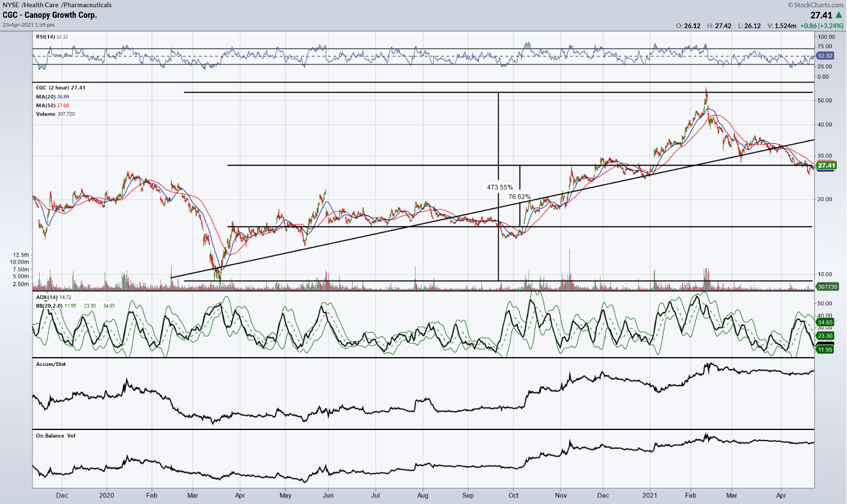Click the 'Accum/Dist' panel label

(x=51, y=364)
